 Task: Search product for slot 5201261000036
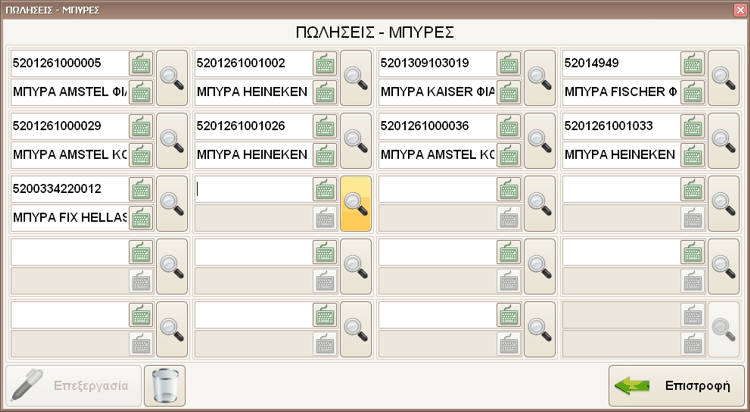click(x=540, y=141)
